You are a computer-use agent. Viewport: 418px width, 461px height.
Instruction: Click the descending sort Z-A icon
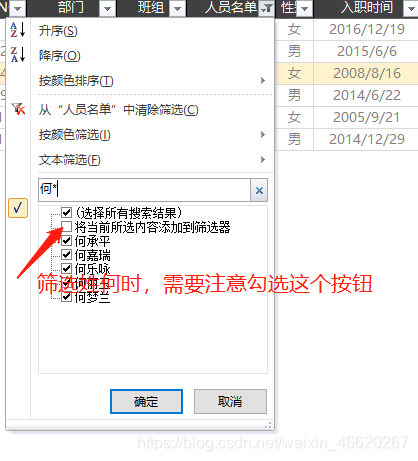(x=18, y=55)
